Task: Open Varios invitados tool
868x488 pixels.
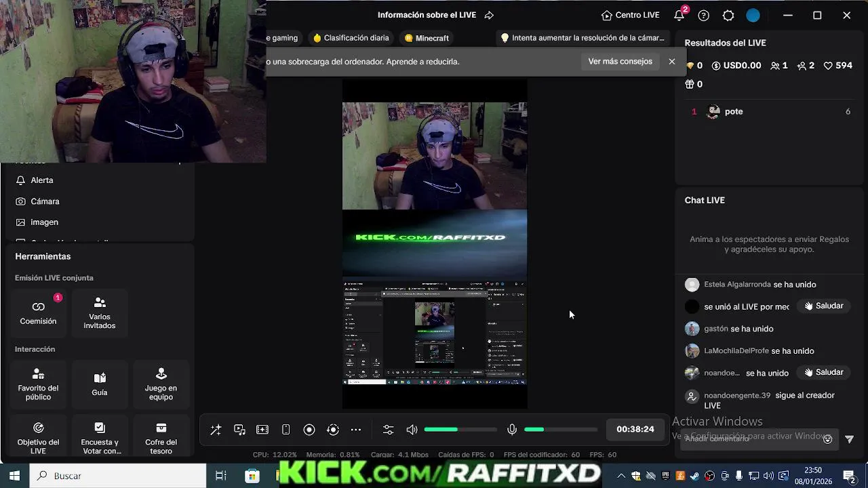Action: [100, 312]
